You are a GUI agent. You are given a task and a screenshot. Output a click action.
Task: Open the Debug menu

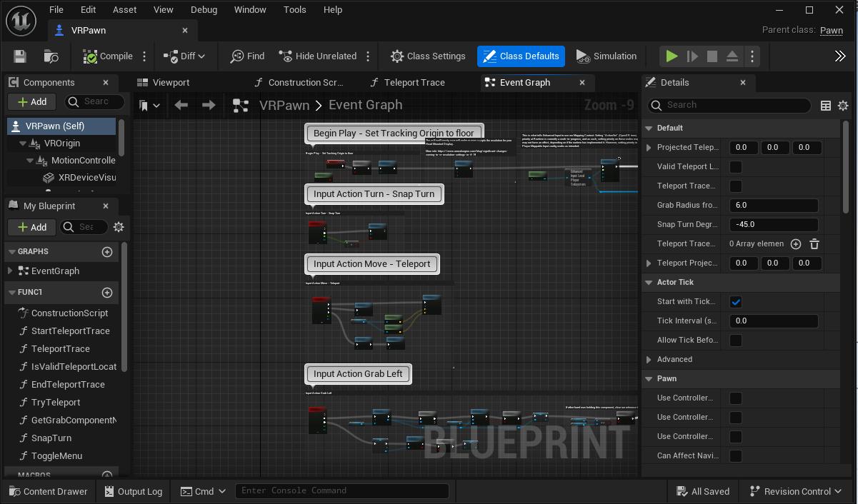[x=204, y=10]
